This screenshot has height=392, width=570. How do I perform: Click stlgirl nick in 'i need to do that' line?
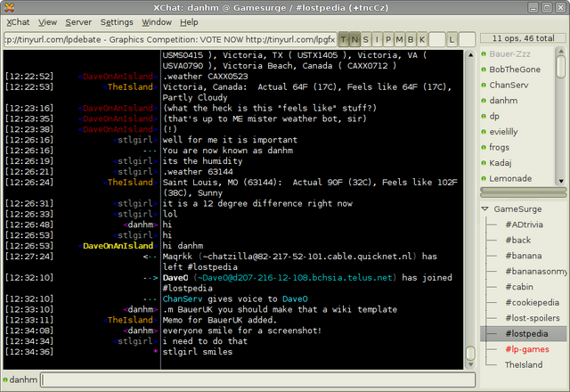coord(134,341)
